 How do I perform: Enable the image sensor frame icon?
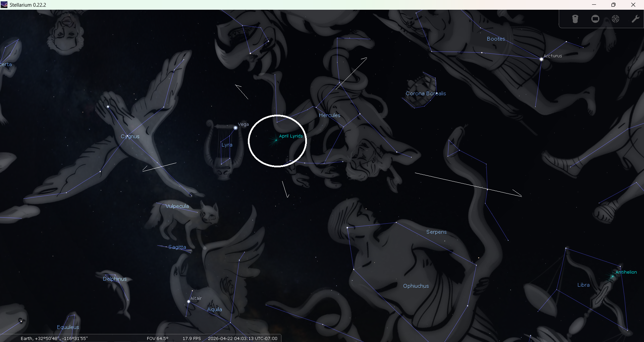coord(595,19)
